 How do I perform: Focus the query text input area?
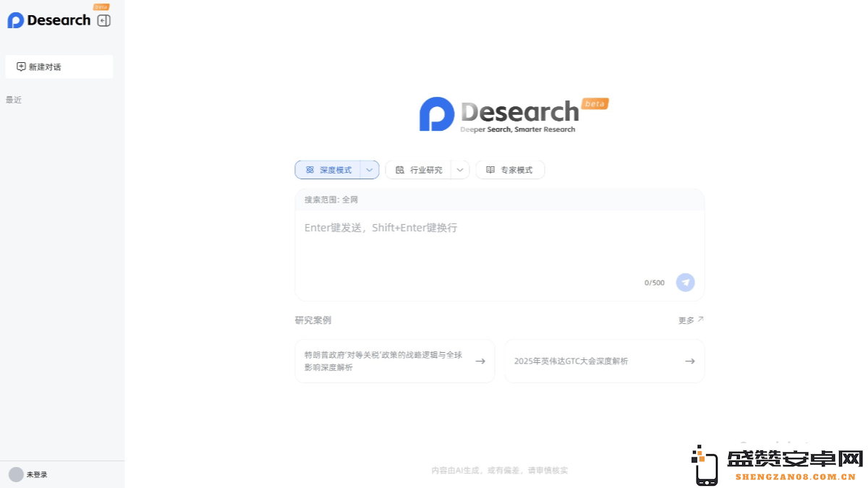(499, 242)
